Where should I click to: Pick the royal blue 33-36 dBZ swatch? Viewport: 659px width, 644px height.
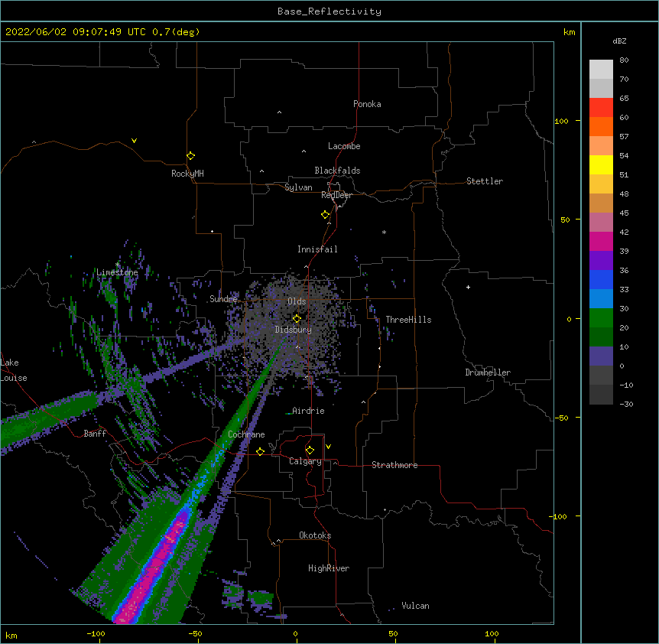click(601, 279)
